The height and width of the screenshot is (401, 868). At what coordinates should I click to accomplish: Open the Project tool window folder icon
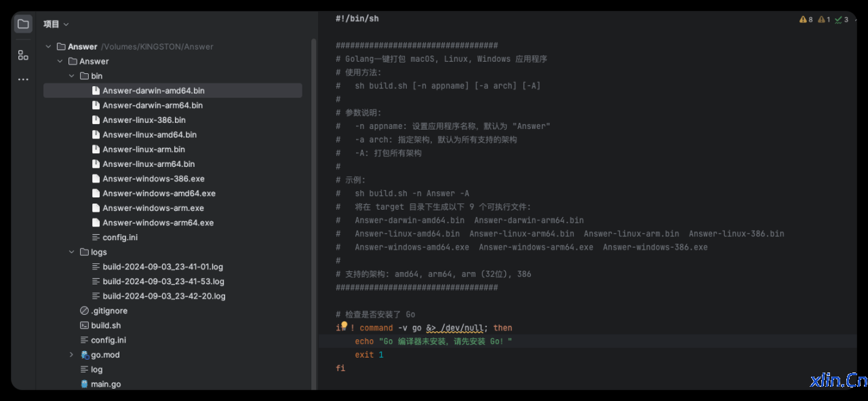[22, 22]
